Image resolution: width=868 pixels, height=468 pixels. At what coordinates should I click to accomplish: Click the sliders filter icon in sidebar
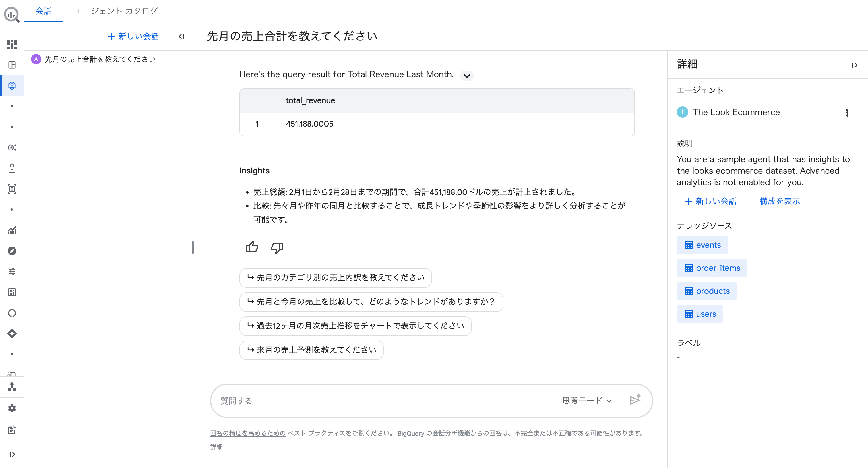coord(12,272)
